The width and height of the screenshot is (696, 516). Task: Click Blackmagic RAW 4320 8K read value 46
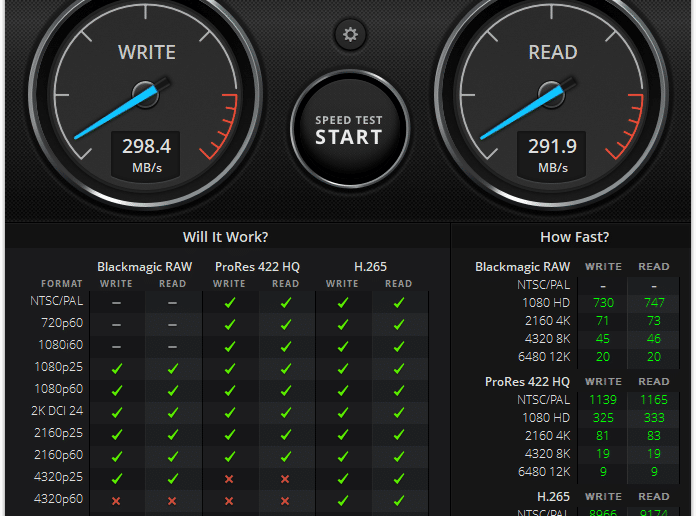654,339
